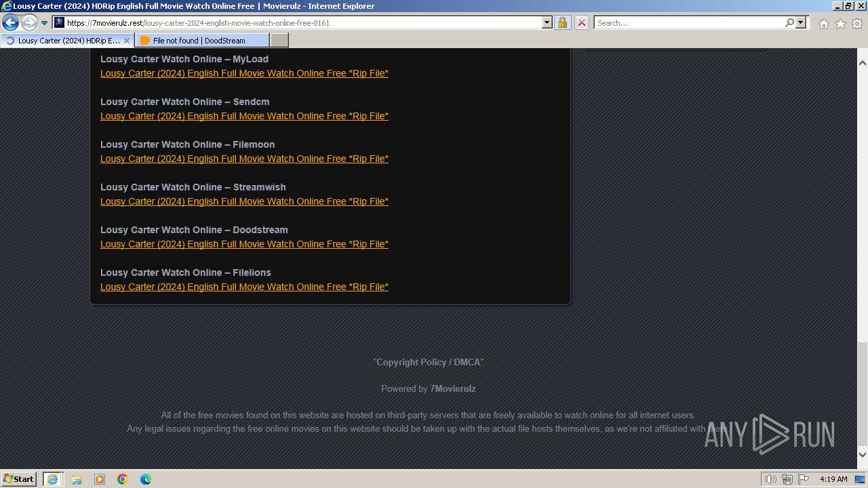Open Tools gear icon
This screenshot has height=488, width=868.
click(x=857, y=24)
